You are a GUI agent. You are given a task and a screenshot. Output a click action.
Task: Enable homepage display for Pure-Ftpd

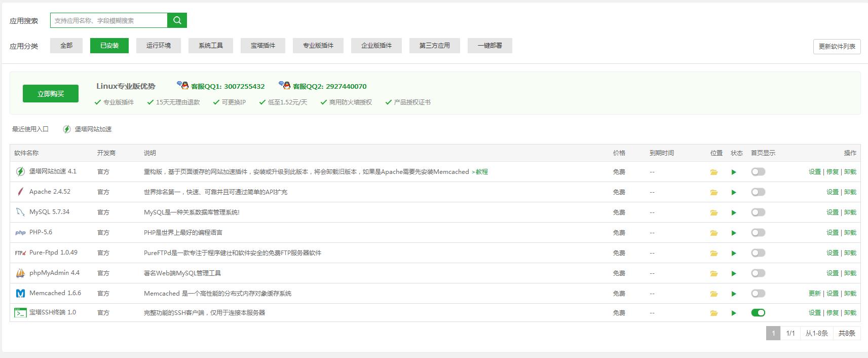(758, 253)
